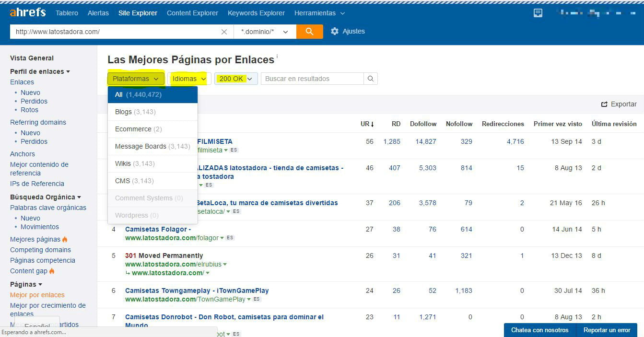Click the 1,285 referring domains value
This screenshot has height=337, width=644.
point(392,141)
